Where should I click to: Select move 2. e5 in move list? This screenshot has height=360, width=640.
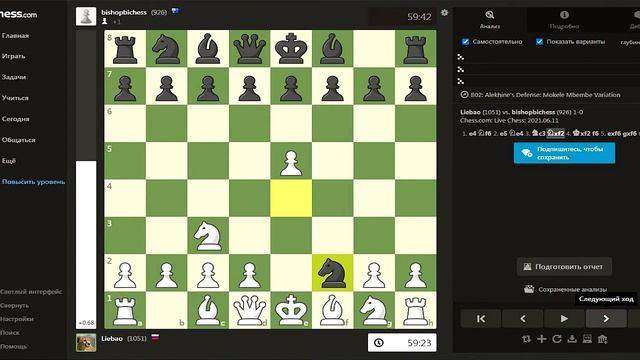coord(503,133)
